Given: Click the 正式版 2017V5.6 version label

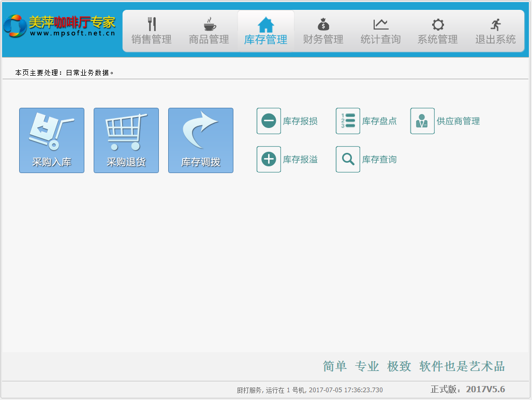Looking at the screenshot, I should coord(467,389).
